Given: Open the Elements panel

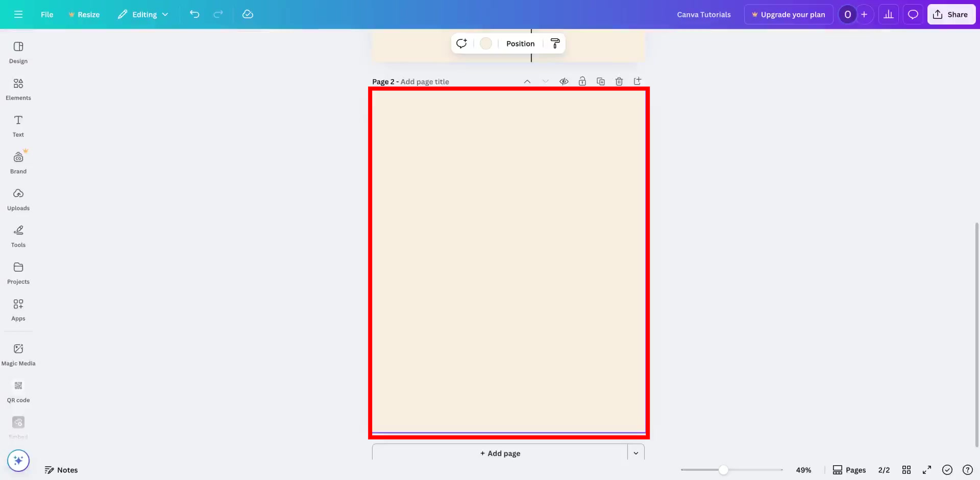Looking at the screenshot, I should [18, 88].
